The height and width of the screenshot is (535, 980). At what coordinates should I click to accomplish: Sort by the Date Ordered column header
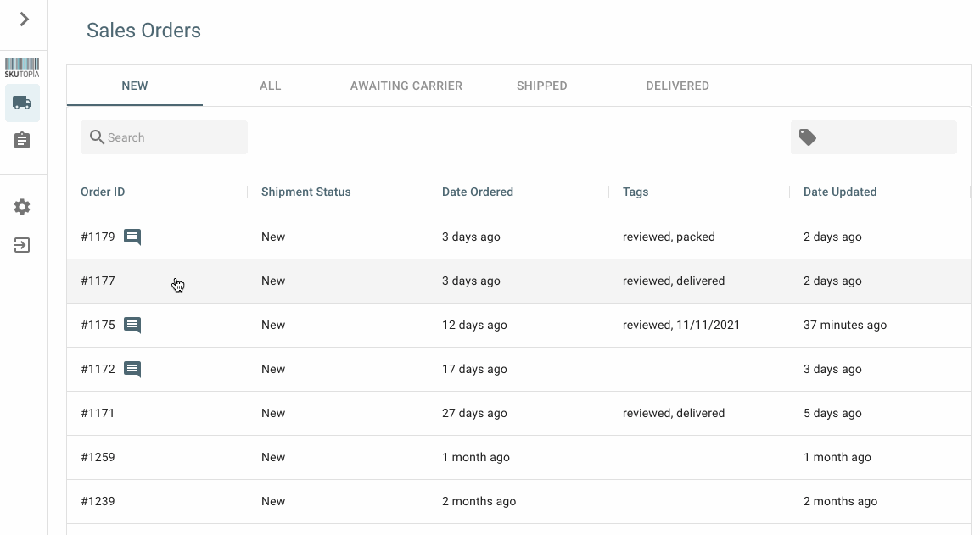(478, 192)
